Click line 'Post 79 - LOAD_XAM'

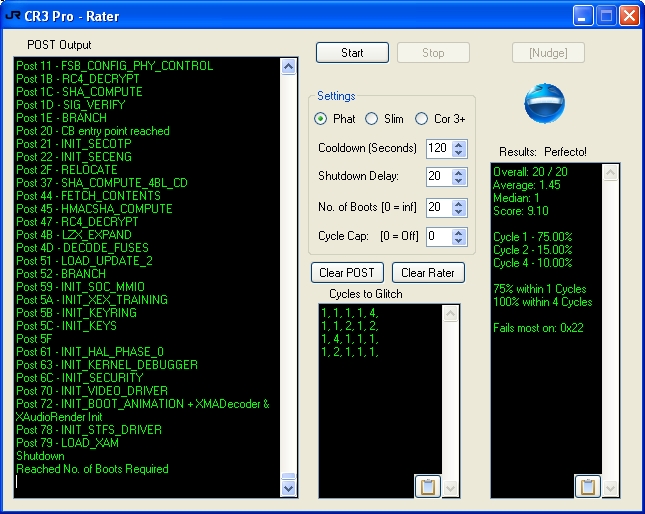67,443
